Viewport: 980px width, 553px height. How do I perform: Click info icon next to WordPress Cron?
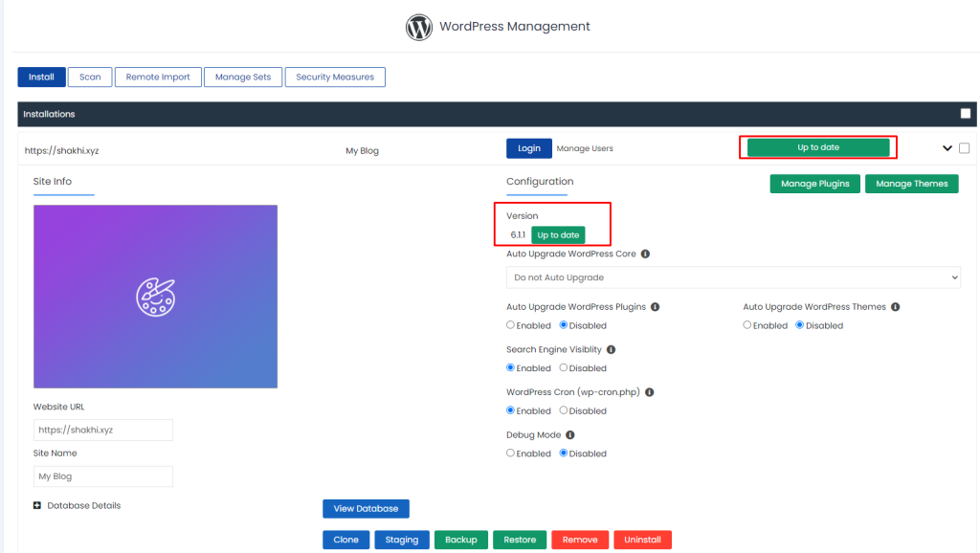649,392
